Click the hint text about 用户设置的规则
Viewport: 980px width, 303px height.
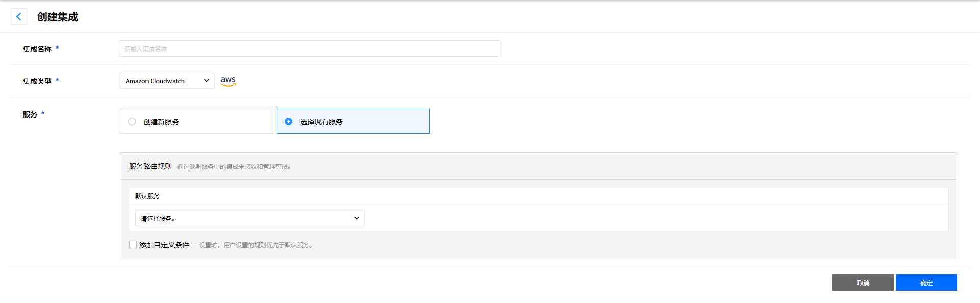tap(255, 245)
